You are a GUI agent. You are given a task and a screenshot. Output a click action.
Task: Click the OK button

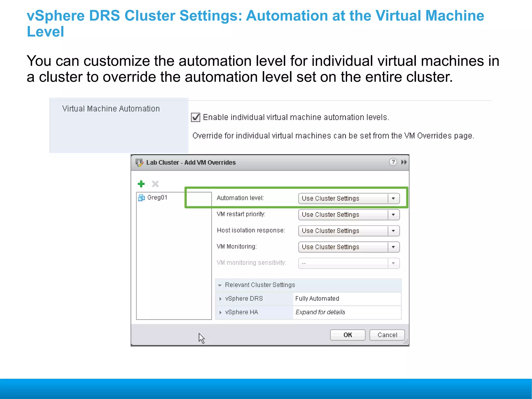tap(348, 335)
